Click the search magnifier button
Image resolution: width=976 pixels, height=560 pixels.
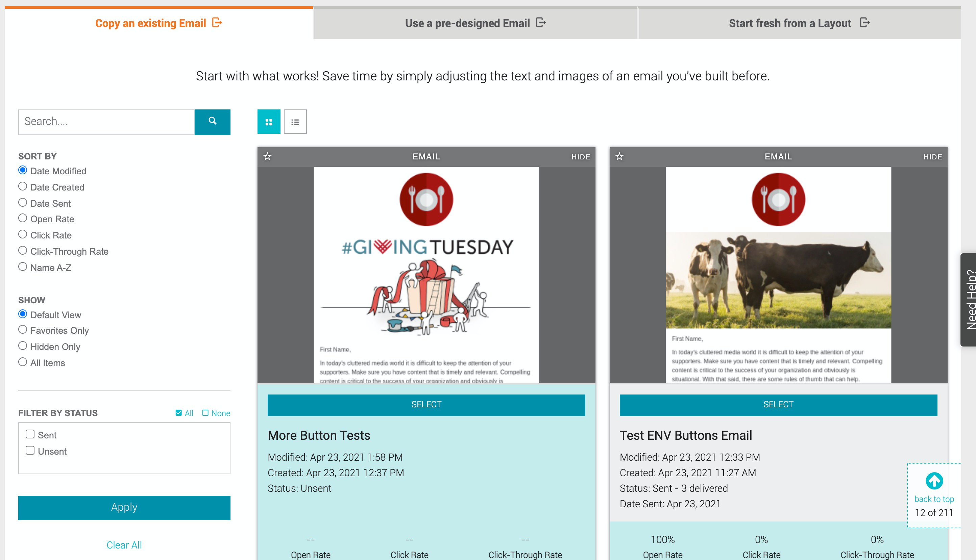(x=212, y=122)
